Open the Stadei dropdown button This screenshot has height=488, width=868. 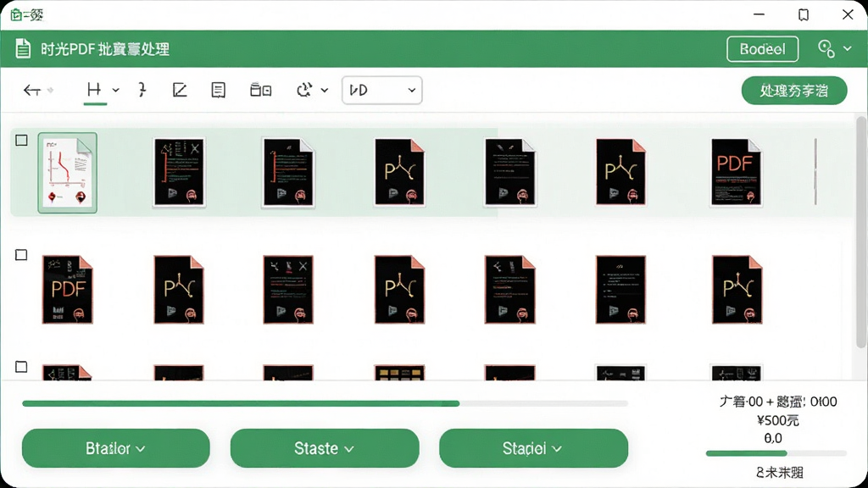point(534,448)
